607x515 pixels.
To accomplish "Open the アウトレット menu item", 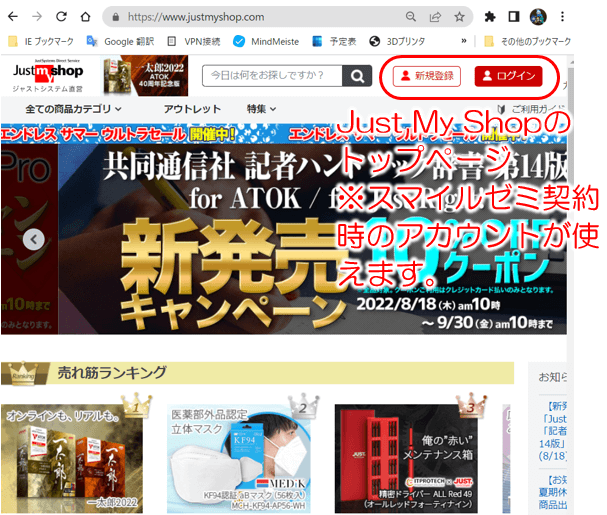I will (x=192, y=109).
